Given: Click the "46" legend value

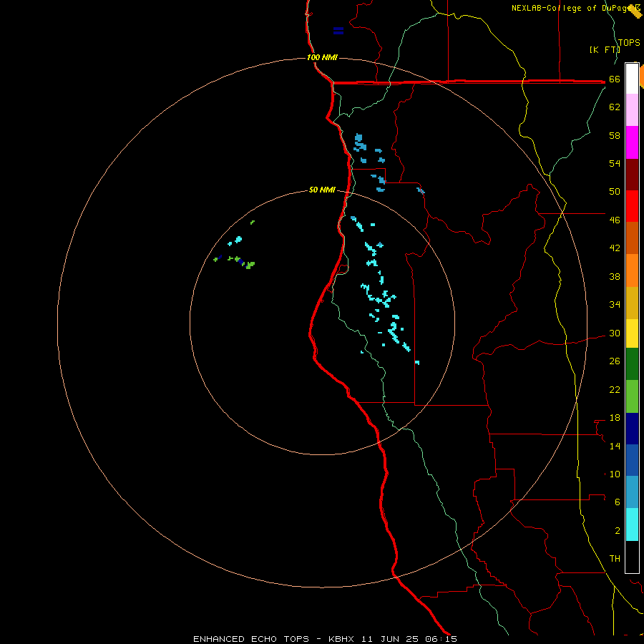Looking at the screenshot, I should click(615, 220).
